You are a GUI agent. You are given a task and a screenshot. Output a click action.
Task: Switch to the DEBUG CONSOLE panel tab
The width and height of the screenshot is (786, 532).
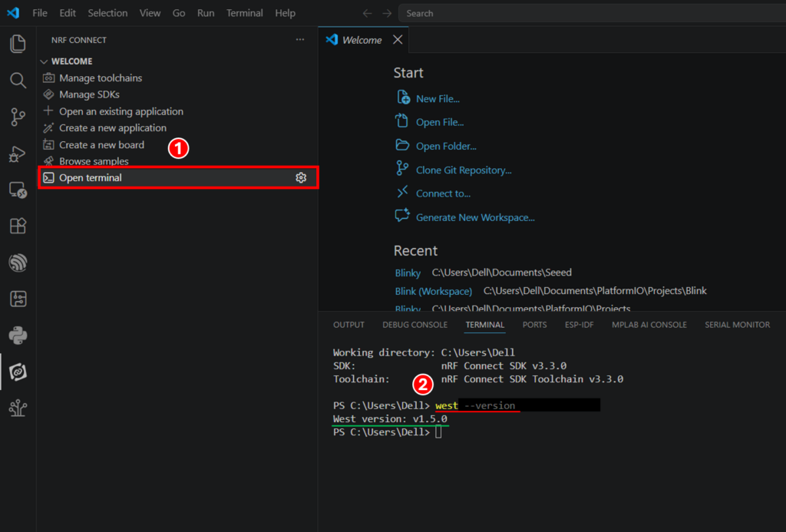click(415, 325)
